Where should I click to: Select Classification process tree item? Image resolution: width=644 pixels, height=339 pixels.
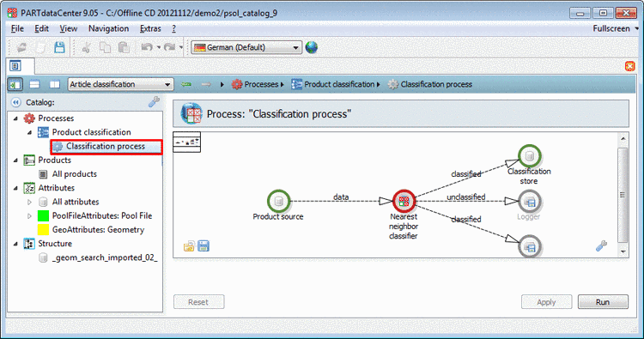point(106,147)
